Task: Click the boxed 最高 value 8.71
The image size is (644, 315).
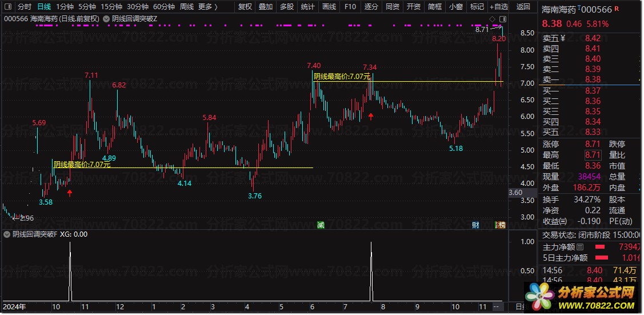Action: tap(593, 155)
